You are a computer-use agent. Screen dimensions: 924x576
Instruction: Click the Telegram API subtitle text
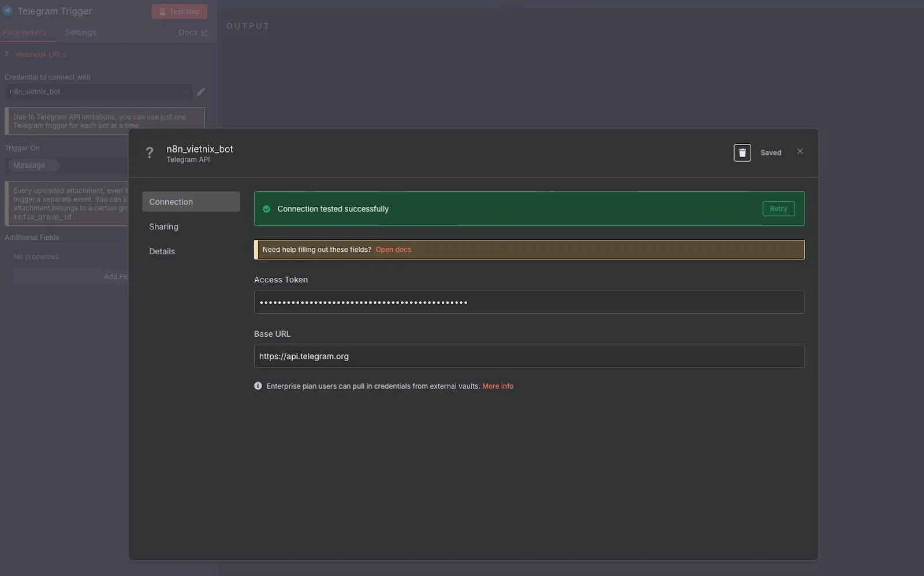(188, 159)
